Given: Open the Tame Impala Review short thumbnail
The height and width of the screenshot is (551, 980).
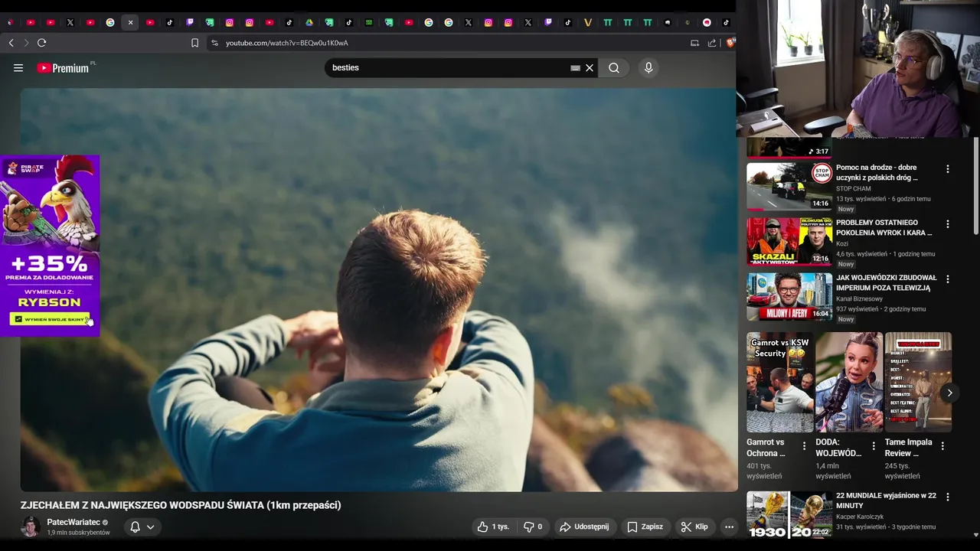Looking at the screenshot, I should (918, 382).
